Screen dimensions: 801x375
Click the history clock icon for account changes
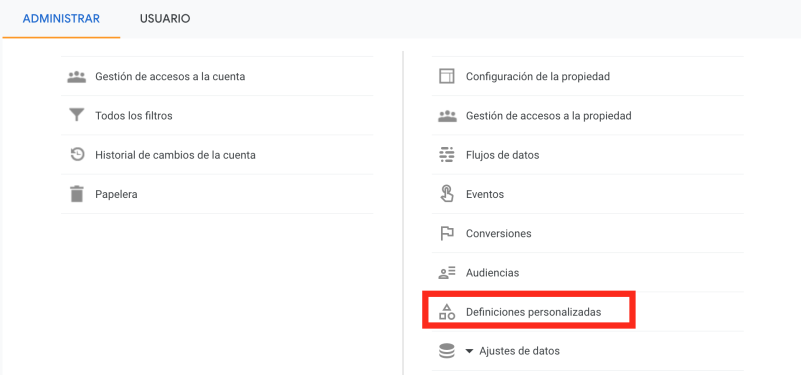77,154
